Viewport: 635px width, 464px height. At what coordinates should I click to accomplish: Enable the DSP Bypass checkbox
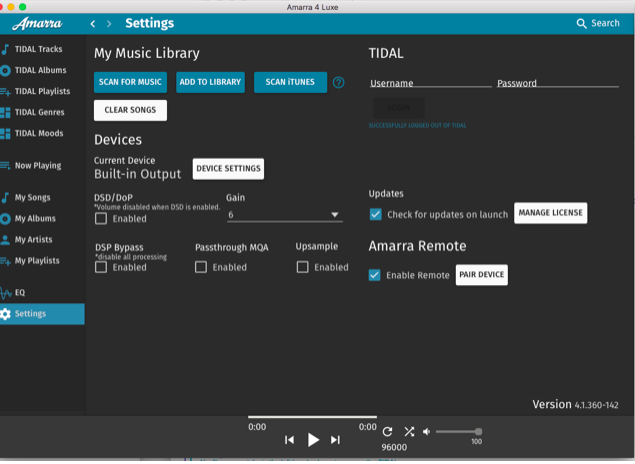101,267
